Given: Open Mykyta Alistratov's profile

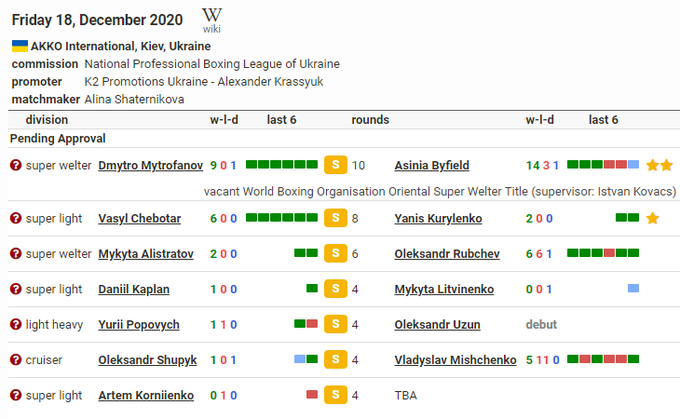Looking at the screenshot, I should [146, 254].
